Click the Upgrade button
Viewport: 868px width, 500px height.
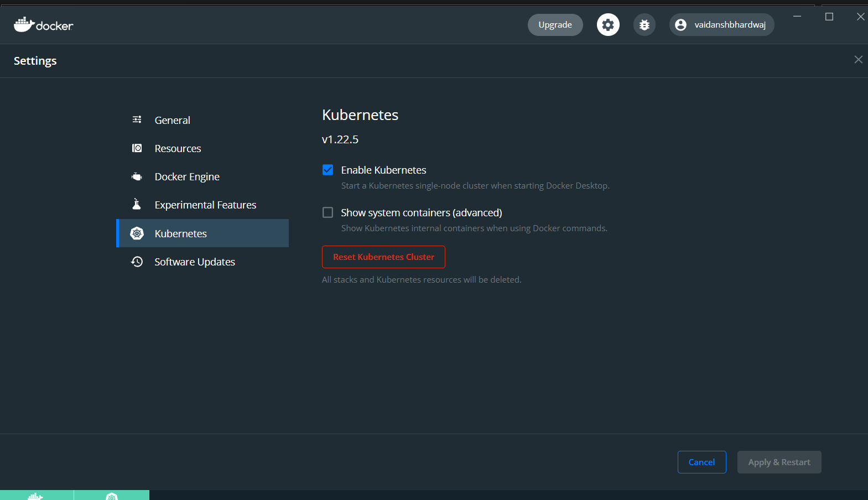click(555, 25)
